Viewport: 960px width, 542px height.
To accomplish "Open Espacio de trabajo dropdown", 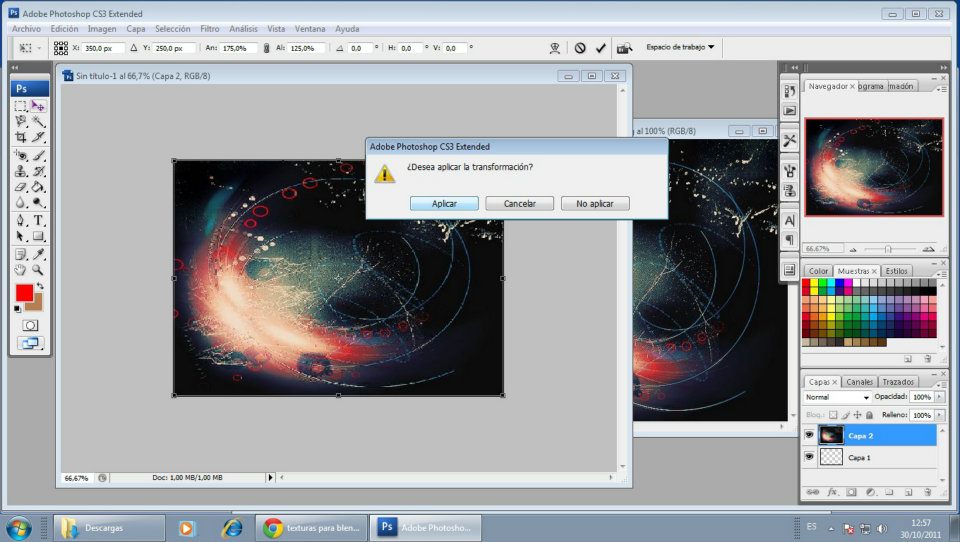I will [680, 47].
